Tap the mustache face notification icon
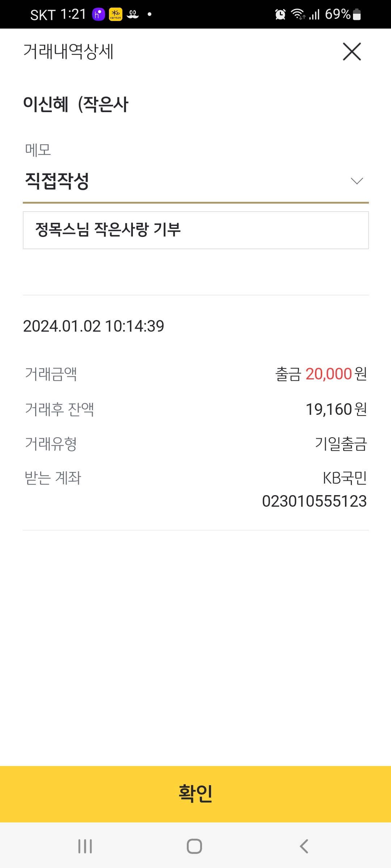The image size is (391, 868). pyautogui.click(x=133, y=14)
